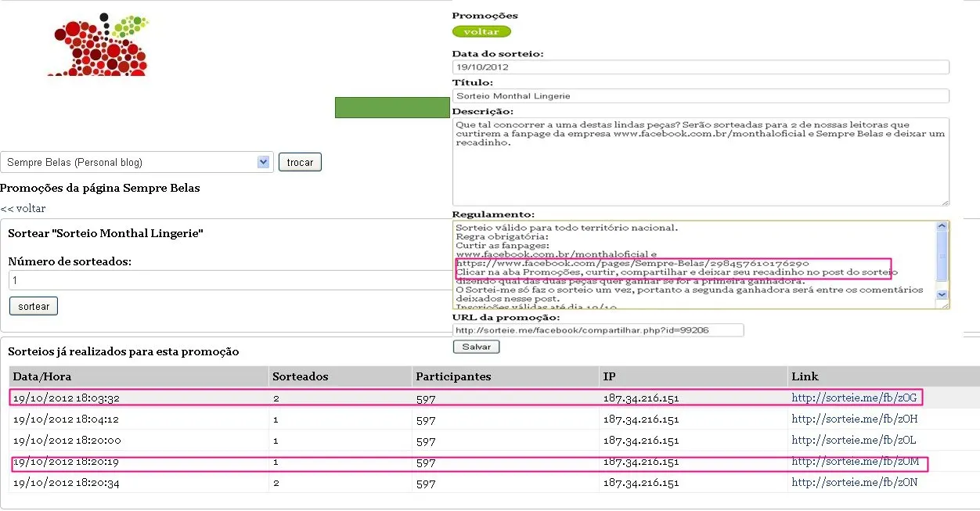Click the Sorteados value in the 18:03:32 row
This screenshot has width=980, height=511.
(276, 398)
